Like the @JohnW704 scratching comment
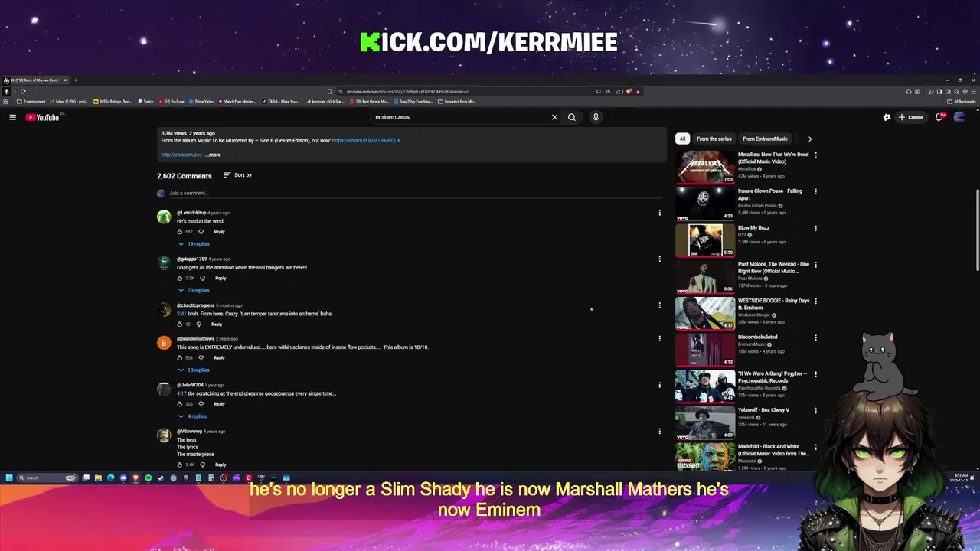 pos(180,404)
